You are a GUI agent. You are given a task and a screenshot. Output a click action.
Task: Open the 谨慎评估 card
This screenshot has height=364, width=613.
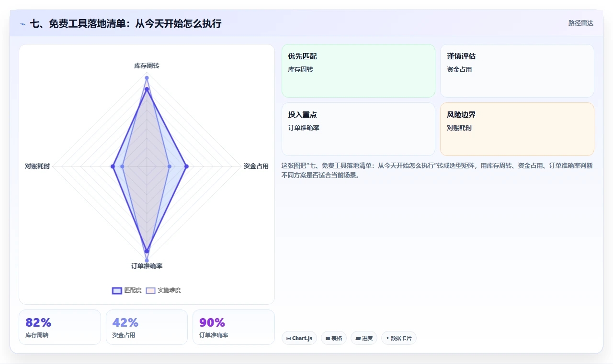(517, 71)
